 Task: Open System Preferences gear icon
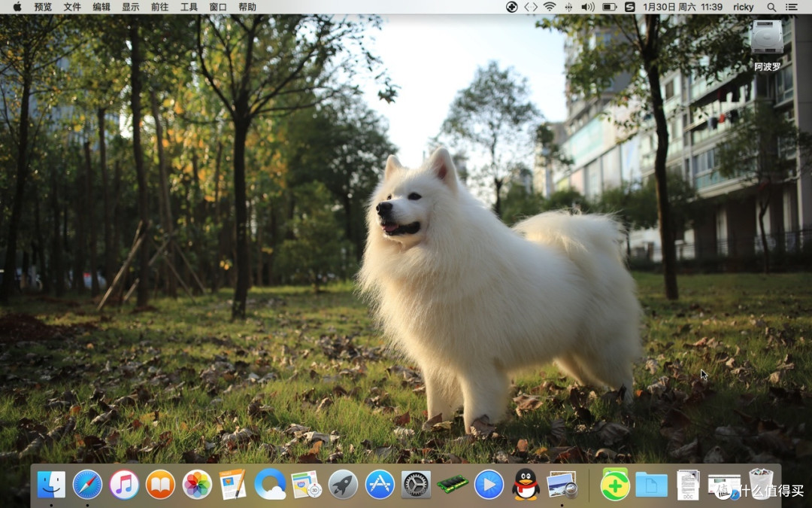pos(416,484)
